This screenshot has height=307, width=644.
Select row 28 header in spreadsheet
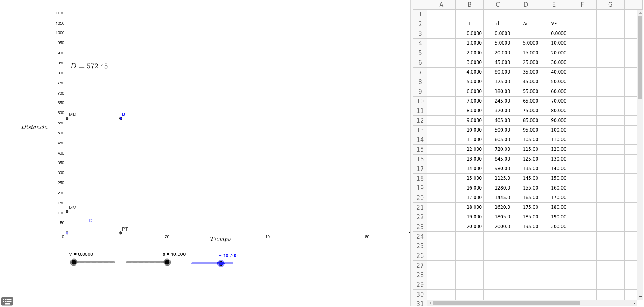click(x=420, y=275)
